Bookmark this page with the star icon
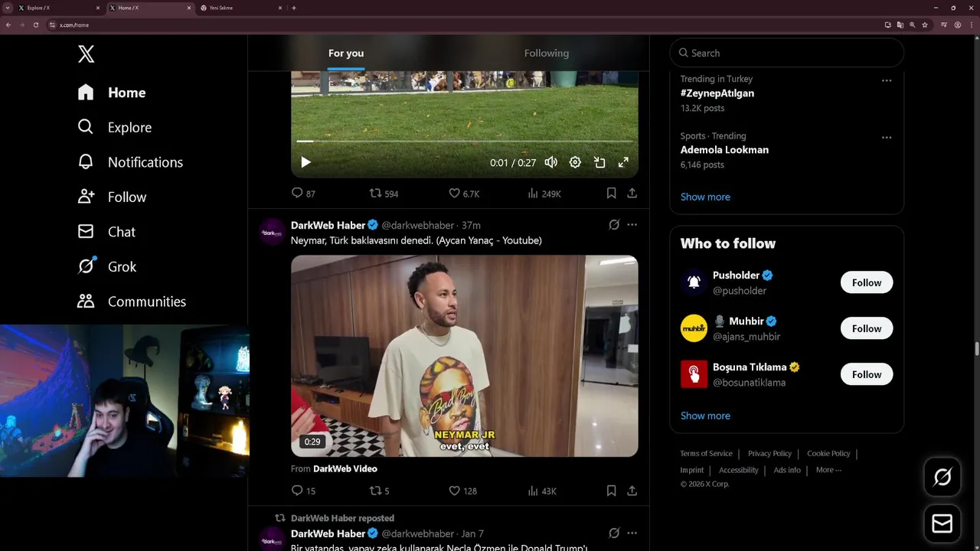This screenshot has width=980, height=551. (925, 24)
